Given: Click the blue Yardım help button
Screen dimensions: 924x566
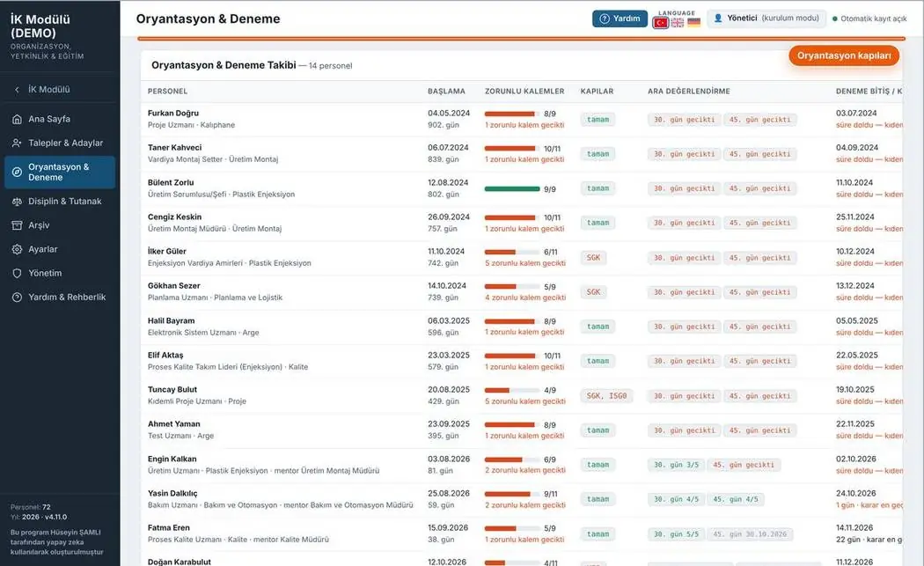Looking at the screenshot, I should 620,18.
